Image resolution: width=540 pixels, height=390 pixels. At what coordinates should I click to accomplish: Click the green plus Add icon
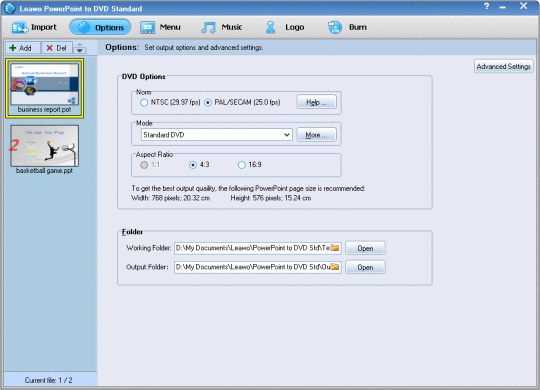coord(13,48)
